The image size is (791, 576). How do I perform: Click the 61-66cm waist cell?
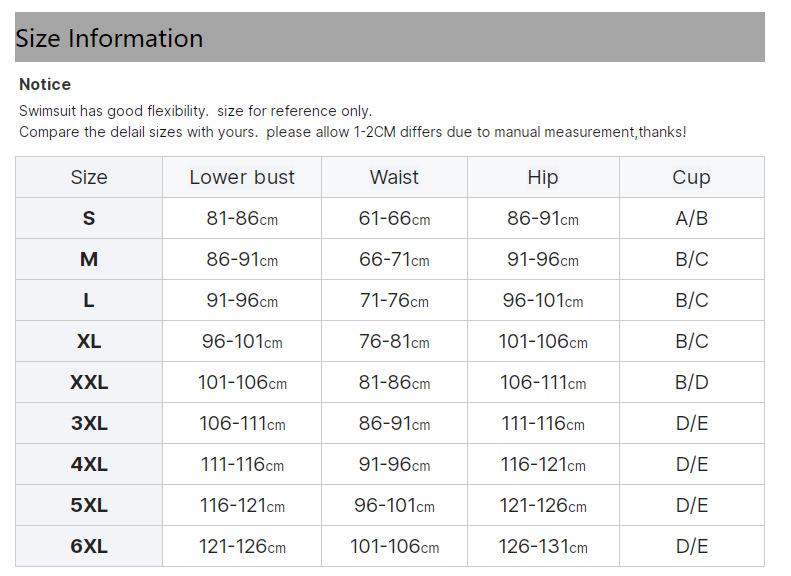394,219
